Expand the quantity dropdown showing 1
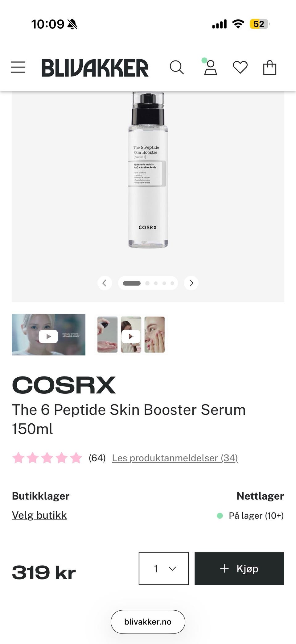Screen dimensions: 296x644 164,568
